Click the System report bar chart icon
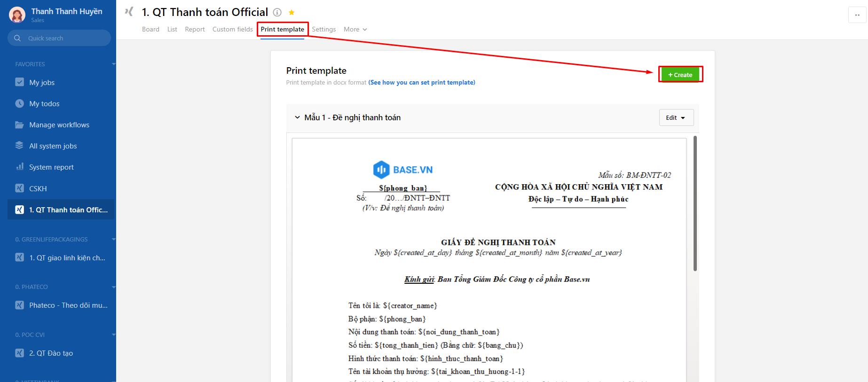 point(19,167)
